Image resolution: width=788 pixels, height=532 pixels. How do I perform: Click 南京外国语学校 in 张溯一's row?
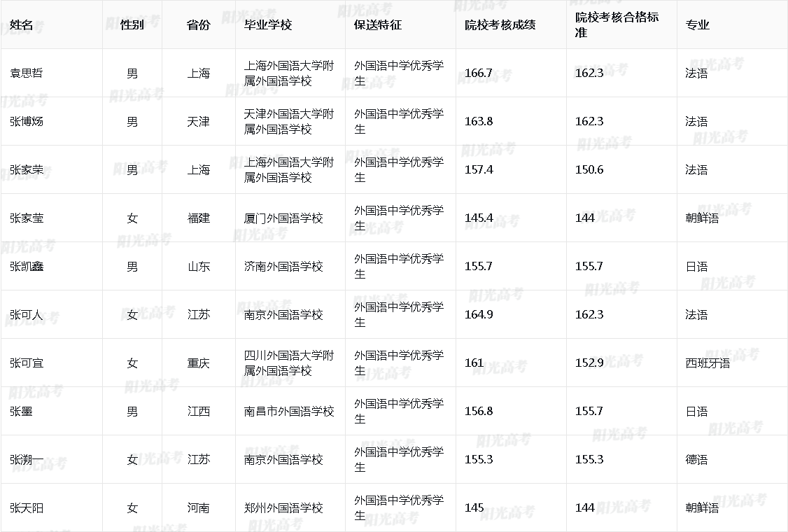pyautogui.click(x=283, y=459)
